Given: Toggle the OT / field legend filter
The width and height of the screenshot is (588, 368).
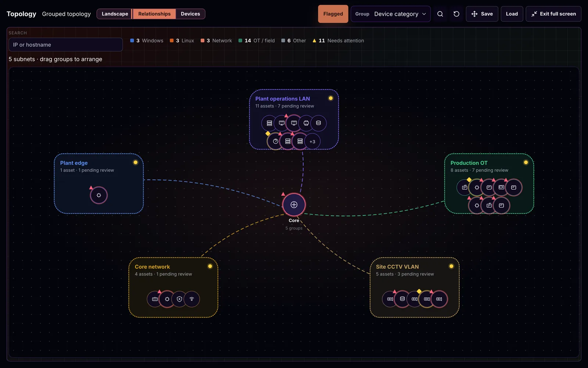Looking at the screenshot, I should (257, 40).
